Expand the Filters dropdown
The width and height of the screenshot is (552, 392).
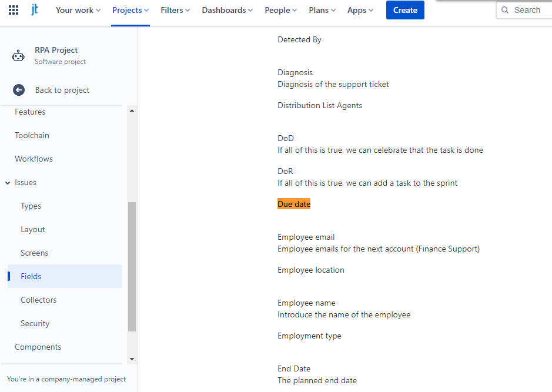click(x=175, y=10)
